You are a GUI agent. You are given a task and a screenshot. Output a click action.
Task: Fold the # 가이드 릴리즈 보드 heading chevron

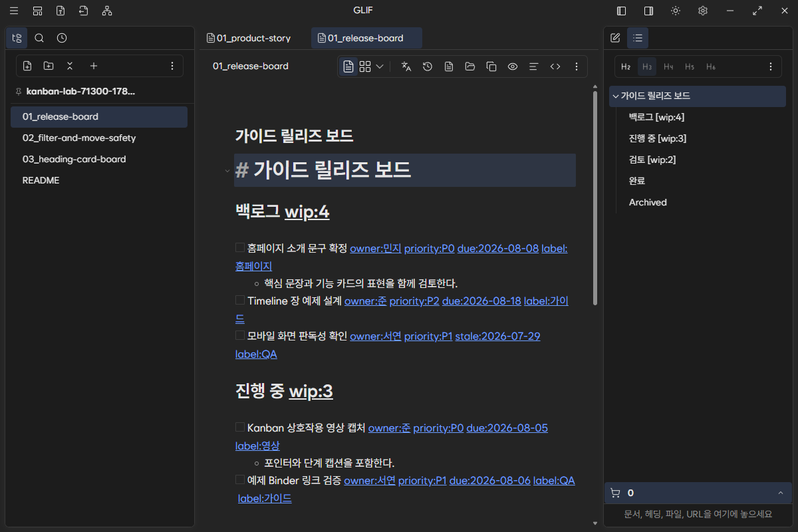click(227, 171)
